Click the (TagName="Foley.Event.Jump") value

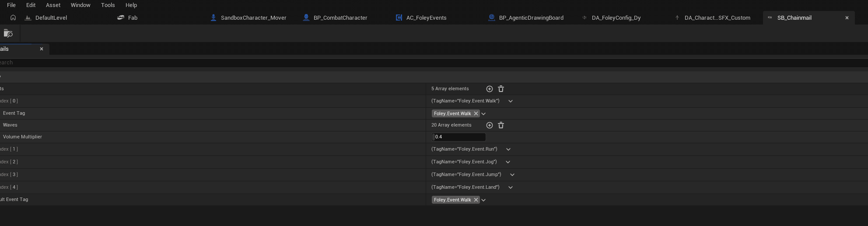[x=466, y=175]
